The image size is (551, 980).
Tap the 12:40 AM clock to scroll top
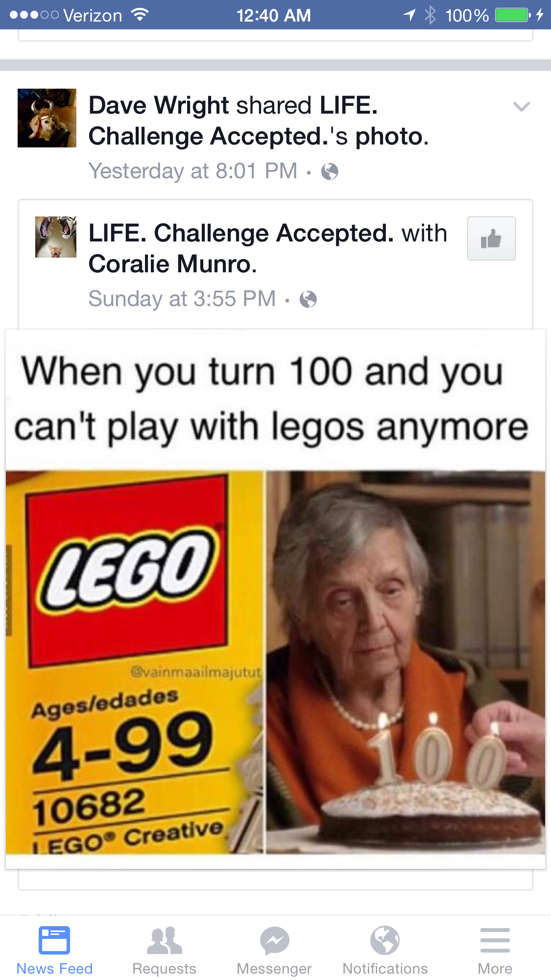(x=273, y=15)
